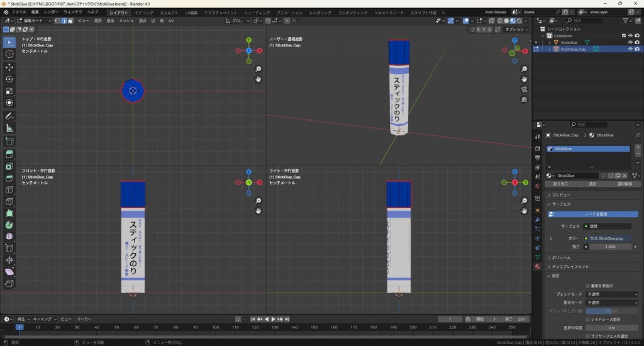Hide StickGlue_Cap with its eye icon
Image resolution: width=644 pixels, height=346 pixels.
pos(630,49)
